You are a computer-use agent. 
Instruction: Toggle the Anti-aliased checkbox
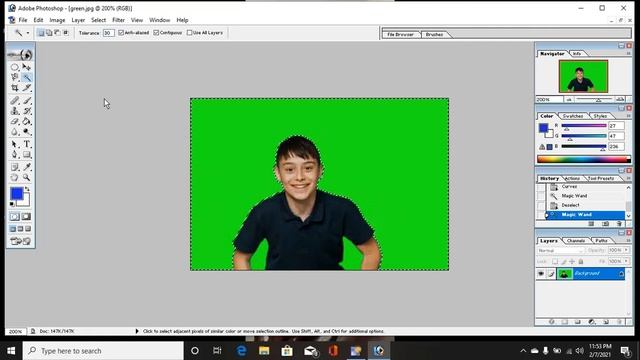(x=121, y=33)
